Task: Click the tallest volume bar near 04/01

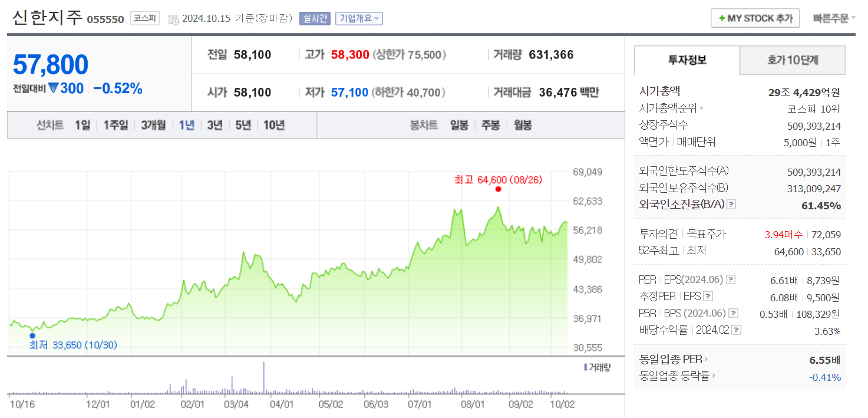Action: pyautogui.click(x=263, y=377)
